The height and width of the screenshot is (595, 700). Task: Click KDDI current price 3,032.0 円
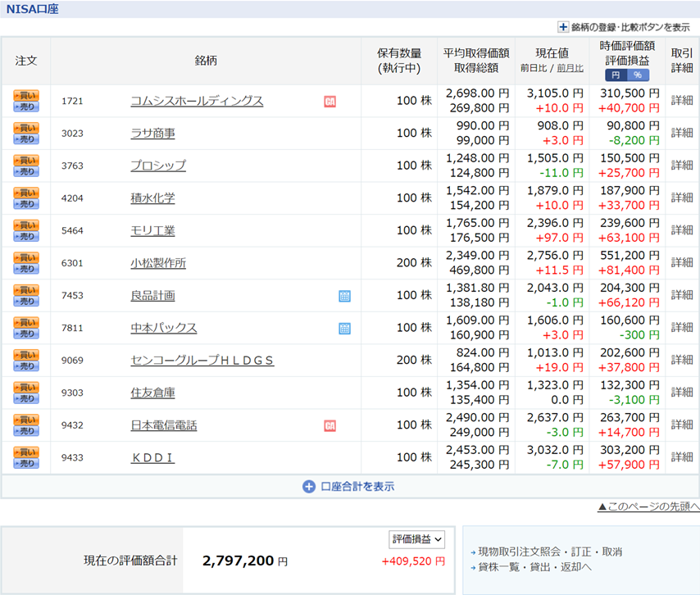coord(555,450)
